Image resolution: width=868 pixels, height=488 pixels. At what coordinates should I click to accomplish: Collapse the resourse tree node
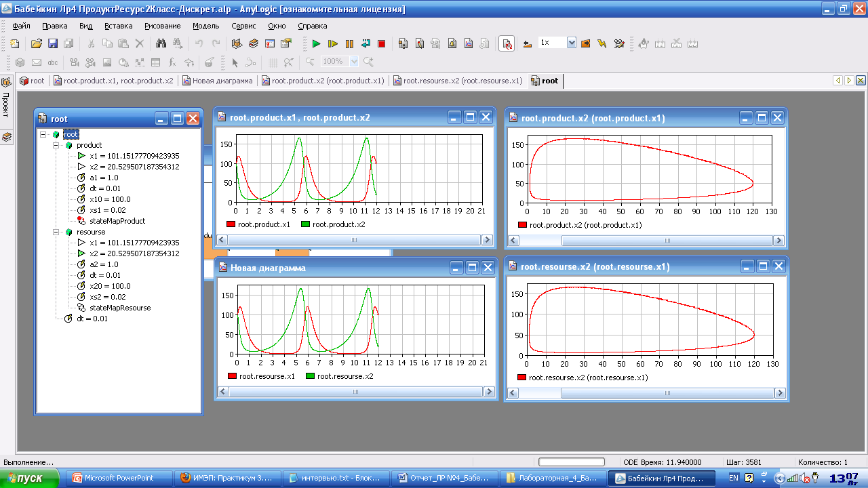click(56, 232)
